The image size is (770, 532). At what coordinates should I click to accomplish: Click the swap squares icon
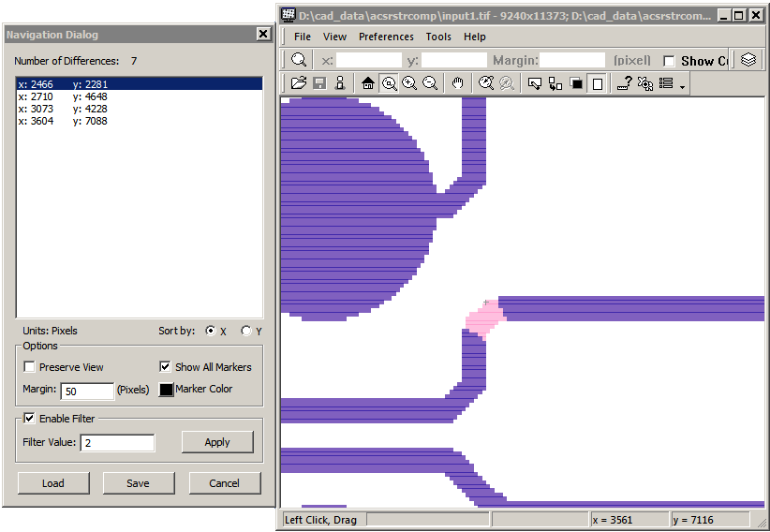[555, 83]
